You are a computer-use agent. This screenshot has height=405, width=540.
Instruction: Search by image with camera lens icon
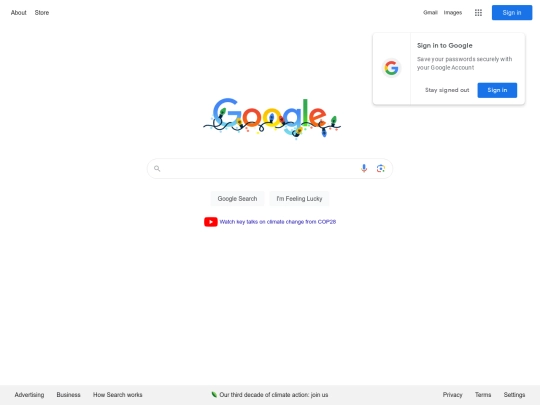[381, 168]
